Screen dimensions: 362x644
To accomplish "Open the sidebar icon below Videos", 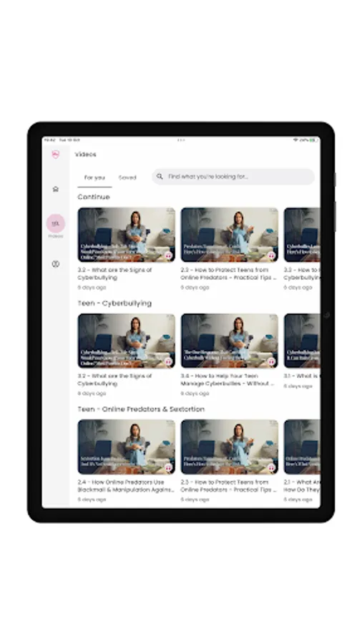I will click(x=55, y=264).
